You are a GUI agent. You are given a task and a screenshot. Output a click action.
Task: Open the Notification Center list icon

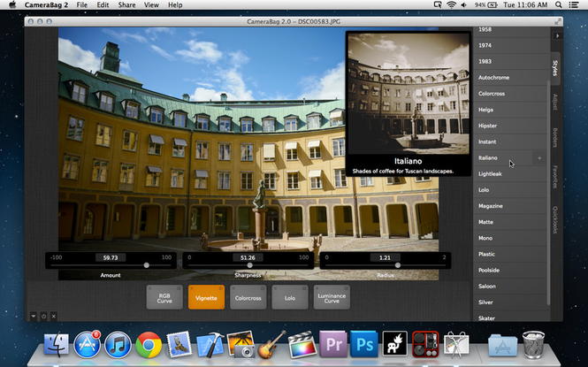click(x=573, y=5)
